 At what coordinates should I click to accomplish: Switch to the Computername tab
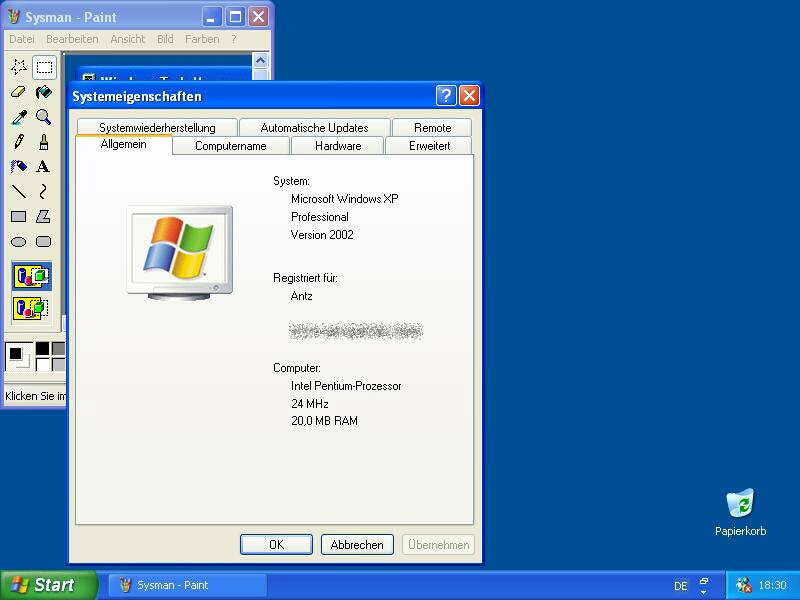pyautogui.click(x=231, y=146)
